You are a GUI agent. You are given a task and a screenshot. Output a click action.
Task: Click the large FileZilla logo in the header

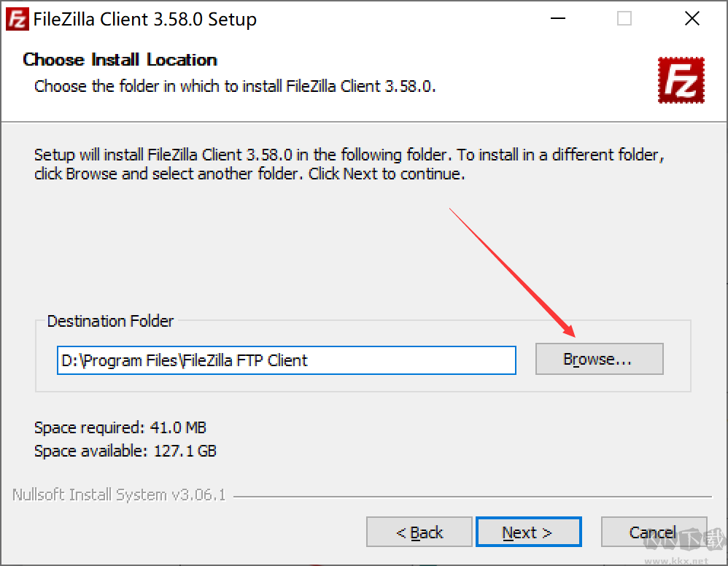pos(681,80)
